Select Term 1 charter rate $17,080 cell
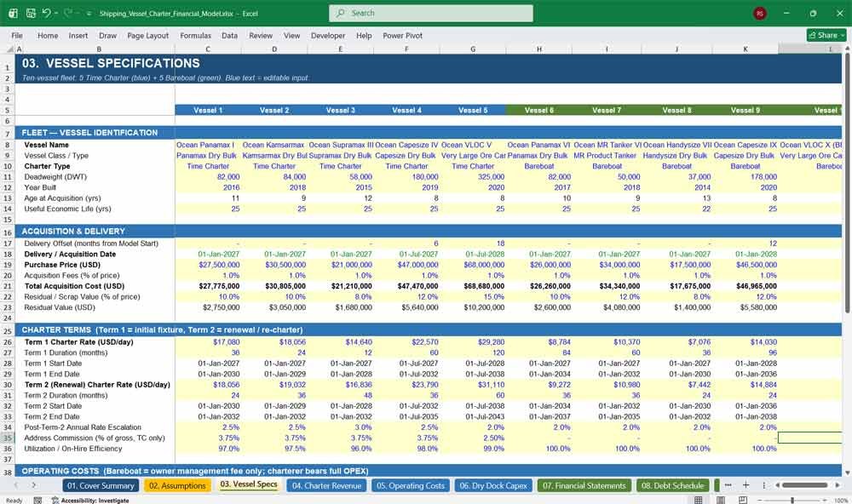 [x=208, y=342]
